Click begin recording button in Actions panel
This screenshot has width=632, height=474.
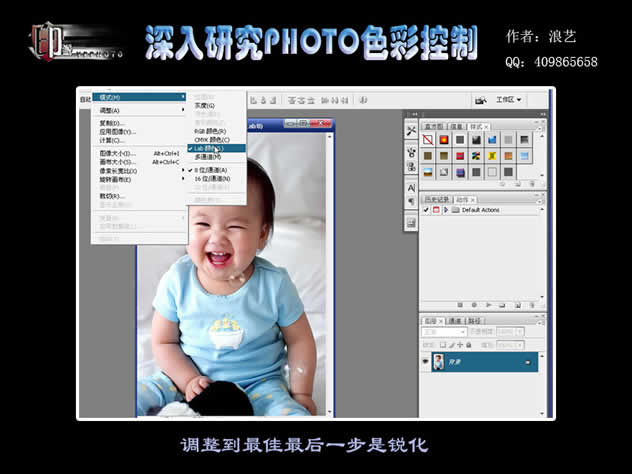474,305
